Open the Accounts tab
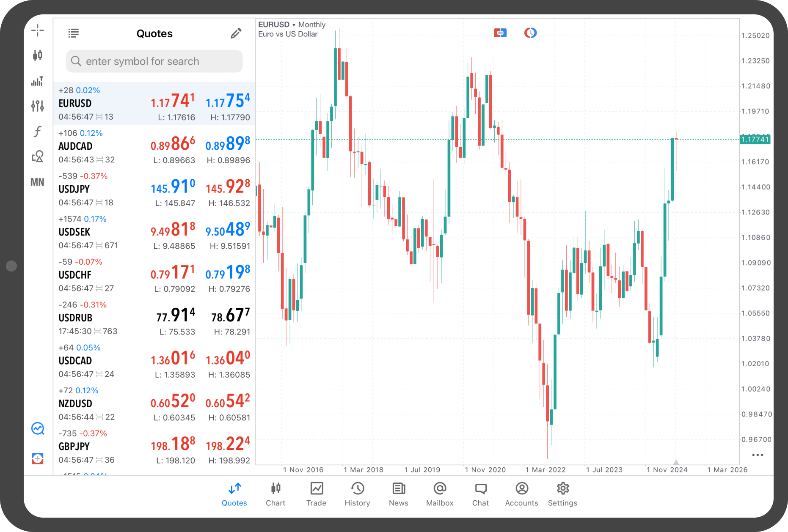 click(x=522, y=494)
